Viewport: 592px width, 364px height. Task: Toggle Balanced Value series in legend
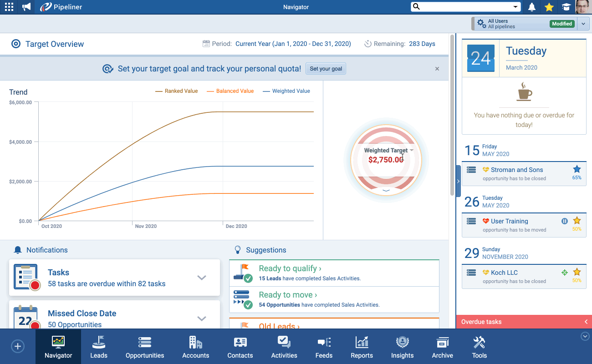tap(230, 91)
